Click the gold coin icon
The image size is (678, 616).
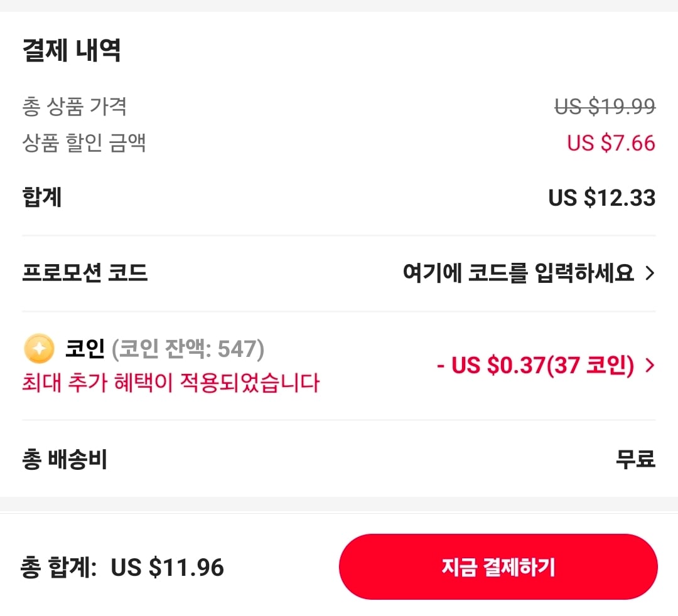[x=38, y=349]
